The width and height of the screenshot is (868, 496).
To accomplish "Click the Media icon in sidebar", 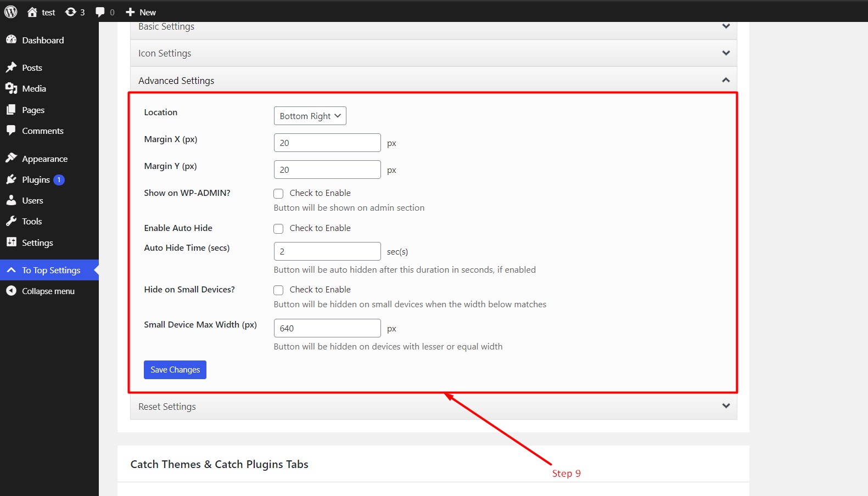I will pos(11,88).
